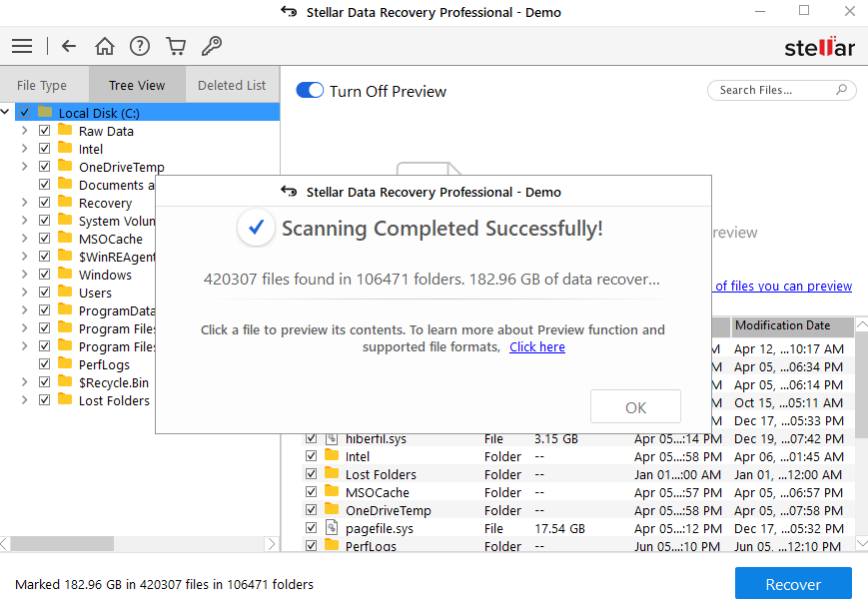
Task: Click the Recover button
Action: [793, 584]
